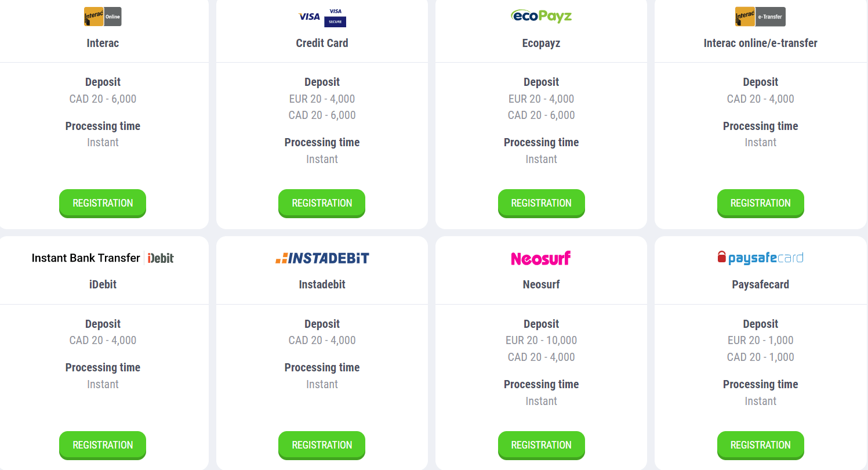The height and width of the screenshot is (470, 868).
Task: Click the paysafecard logo
Action: point(760,257)
